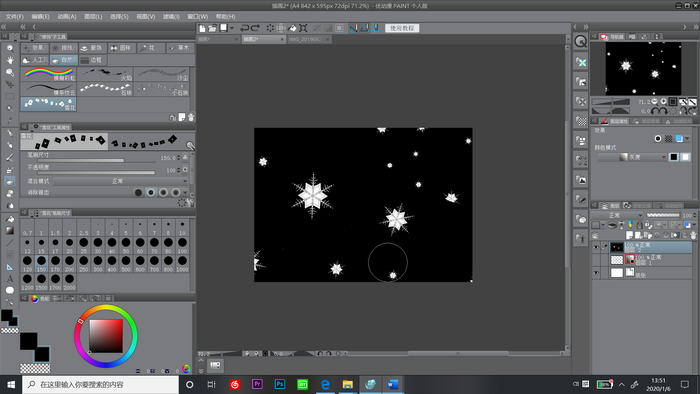Open the 窗口(W) menu

[x=198, y=17]
